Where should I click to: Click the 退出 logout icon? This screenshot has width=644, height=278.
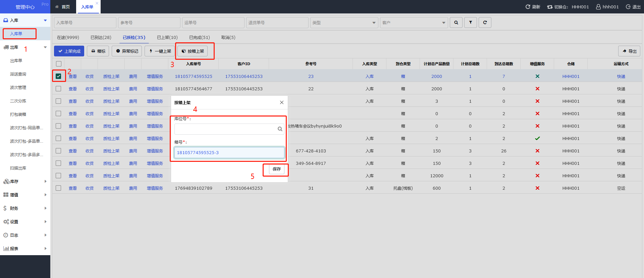coord(628,7)
